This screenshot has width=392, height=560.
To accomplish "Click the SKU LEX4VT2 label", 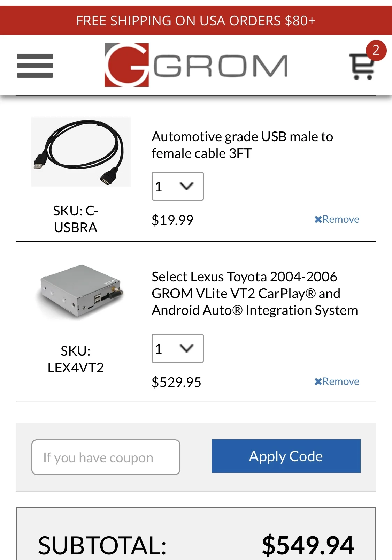I will click(76, 359).
